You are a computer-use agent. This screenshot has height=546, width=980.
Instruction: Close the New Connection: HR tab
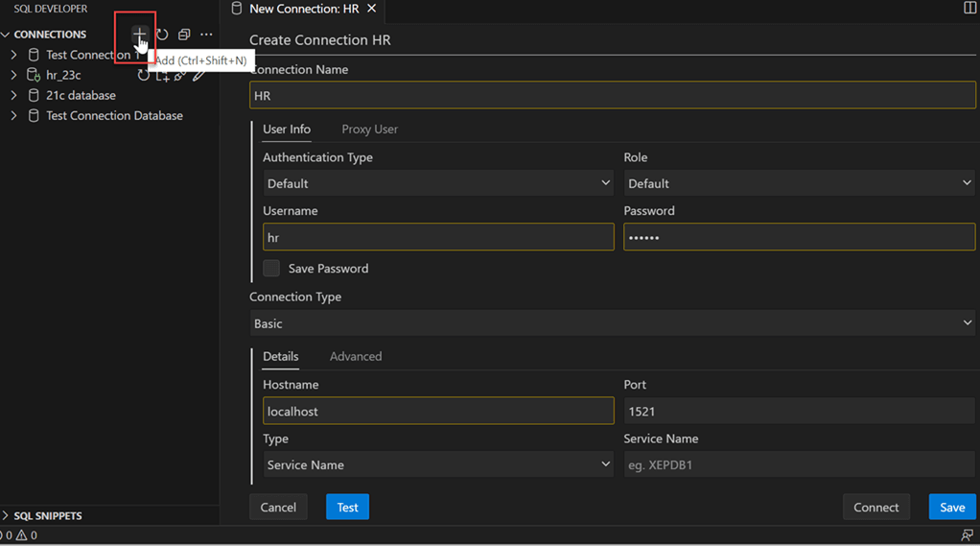(372, 9)
